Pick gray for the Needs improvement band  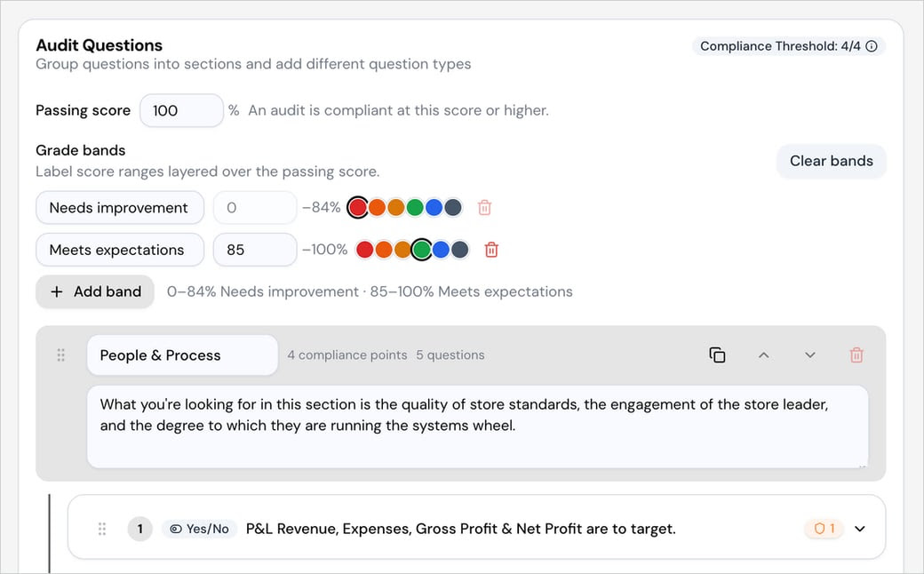[452, 207]
